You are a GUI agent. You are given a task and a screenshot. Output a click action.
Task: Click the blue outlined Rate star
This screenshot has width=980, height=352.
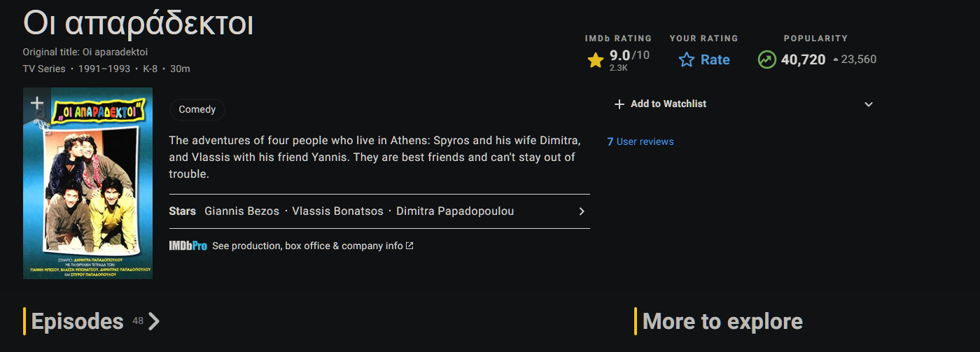(687, 60)
